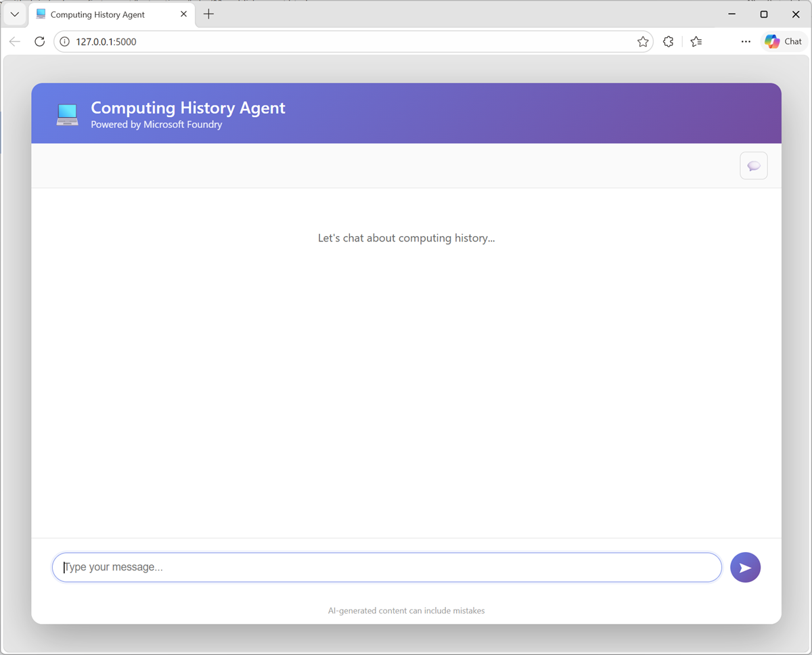812x655 pixels.
Task: Close the Computing History Agent tab
Action: (183, 14)
